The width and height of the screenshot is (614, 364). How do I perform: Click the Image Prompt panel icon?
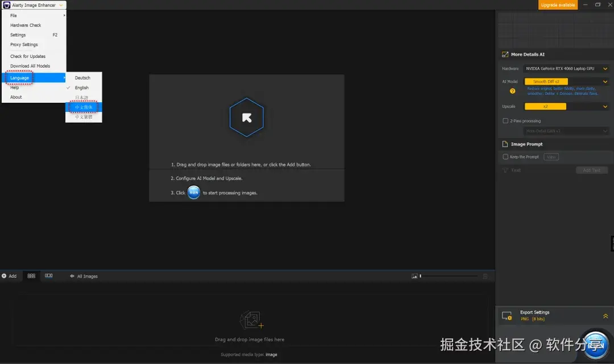(505, 144)
